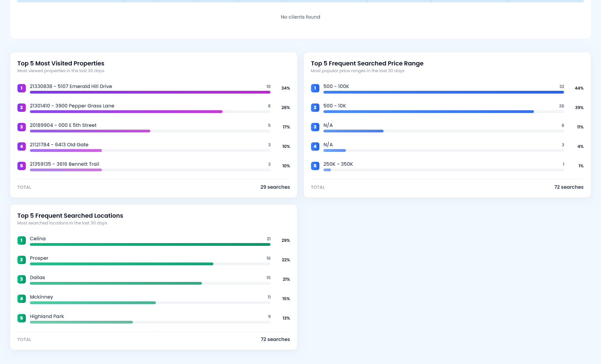Click the 29% value for Celina

[286, 240]
